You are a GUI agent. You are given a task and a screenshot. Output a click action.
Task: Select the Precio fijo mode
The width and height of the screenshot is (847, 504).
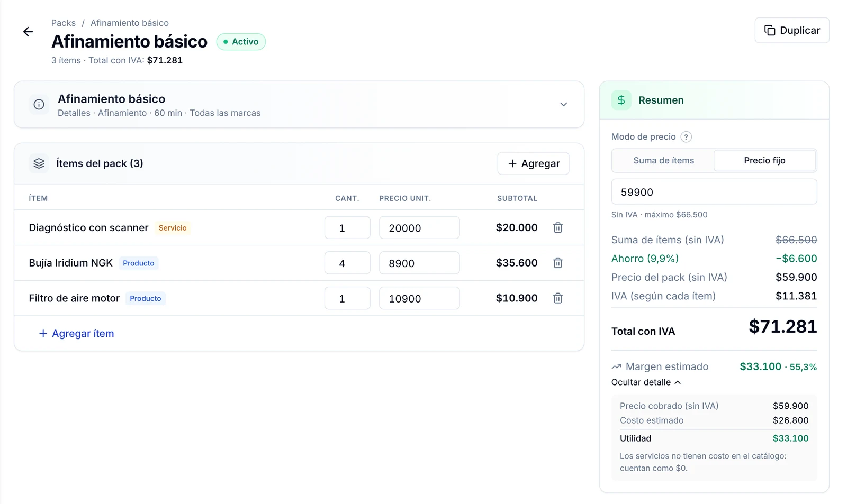(764, 160)
